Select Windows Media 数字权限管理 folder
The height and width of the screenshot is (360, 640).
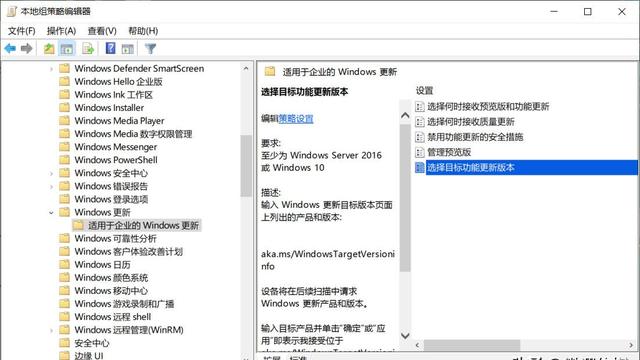[x=133, y=133]
